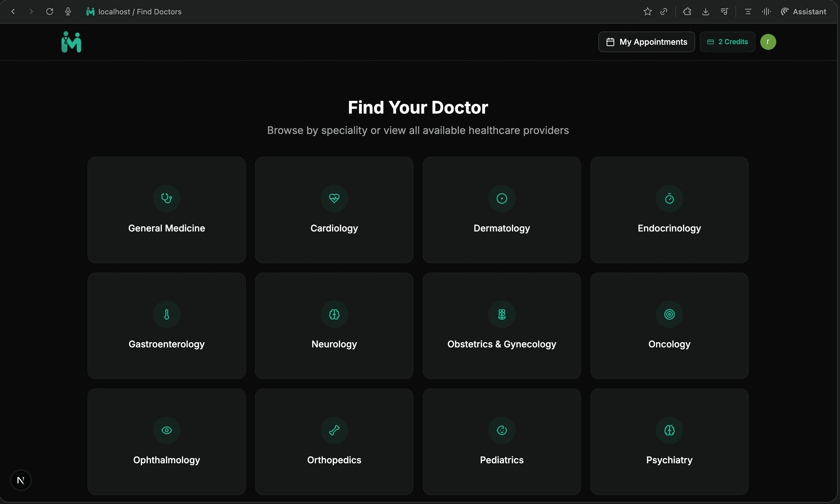Open the browser downloads icon
This screenshot has height=504, width=840.
706,11
